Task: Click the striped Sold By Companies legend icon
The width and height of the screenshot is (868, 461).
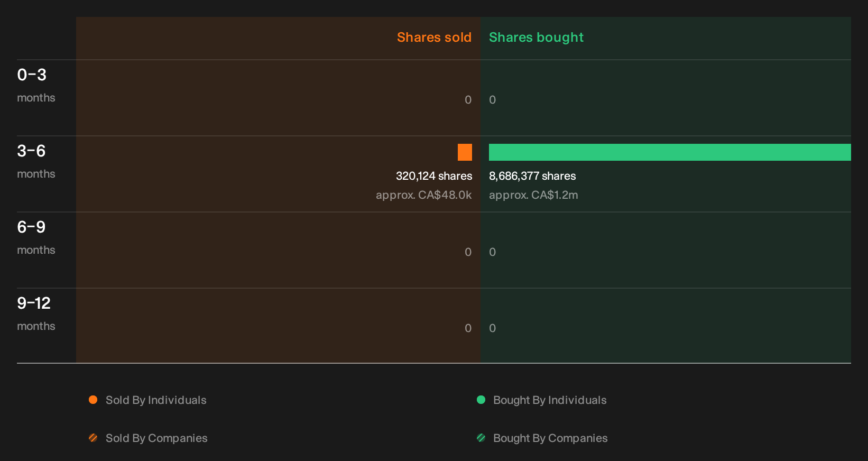Action: (93, 438)
